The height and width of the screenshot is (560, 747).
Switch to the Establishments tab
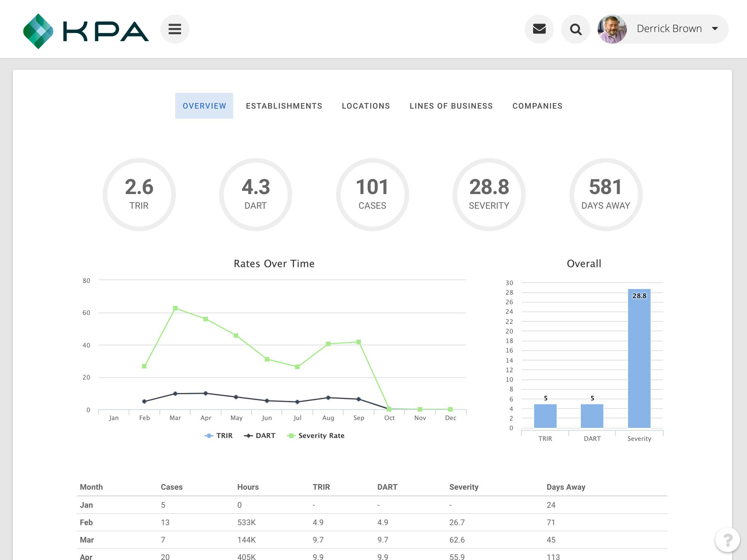click(284, 106)
